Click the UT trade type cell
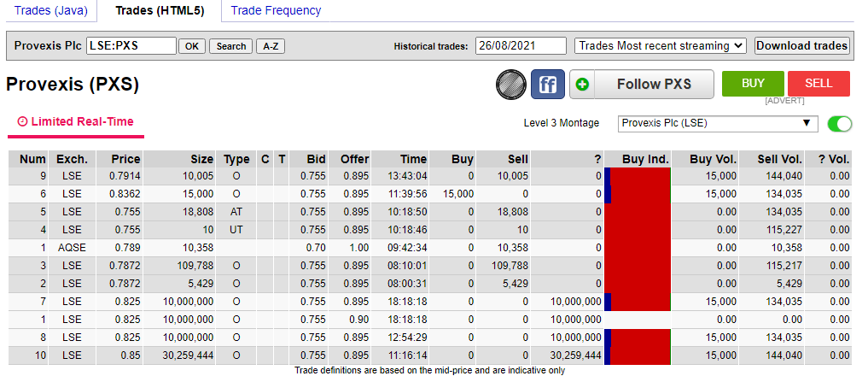 coord(236,230)
